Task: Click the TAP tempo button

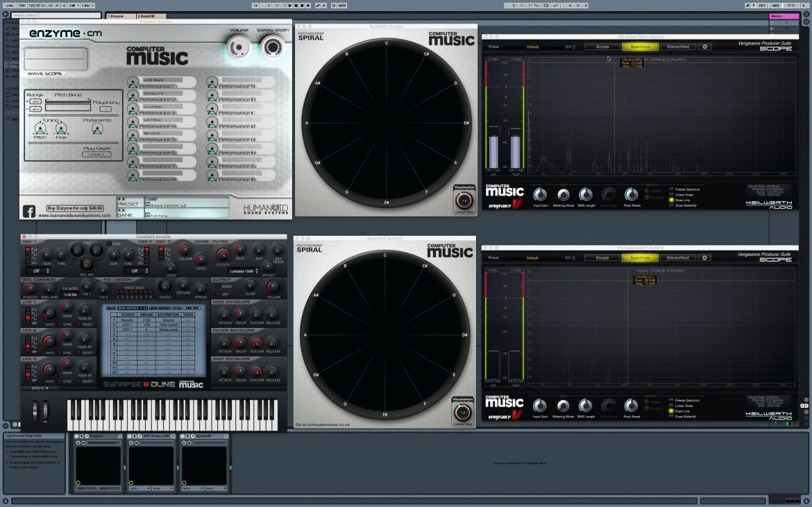Action: coord(22,5)
